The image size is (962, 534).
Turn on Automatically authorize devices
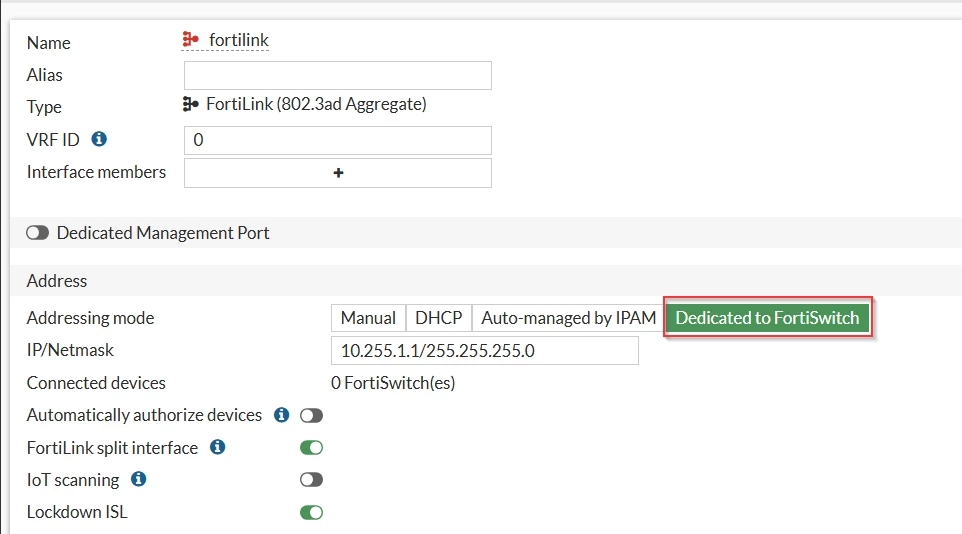[x=311, y=416]
